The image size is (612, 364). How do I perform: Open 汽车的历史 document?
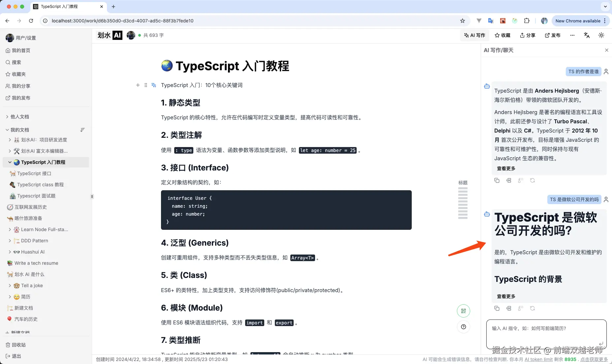(26, 319)
